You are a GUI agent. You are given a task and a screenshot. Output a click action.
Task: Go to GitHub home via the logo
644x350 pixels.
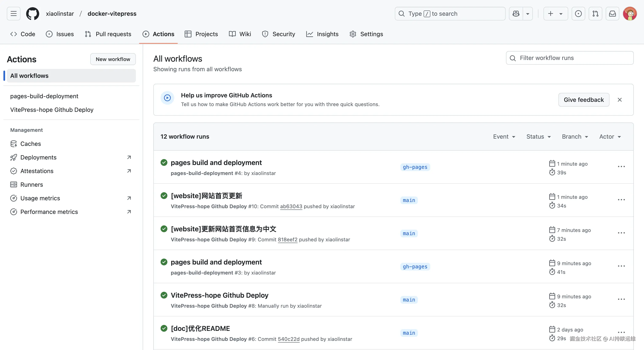pos(33,13)
